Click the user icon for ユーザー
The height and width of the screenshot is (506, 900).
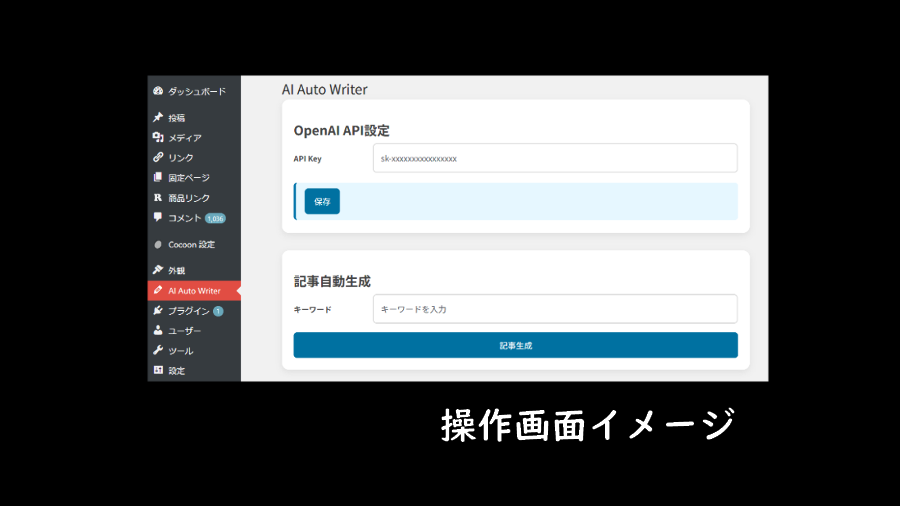pyautogui.click(x=158, y=330)
